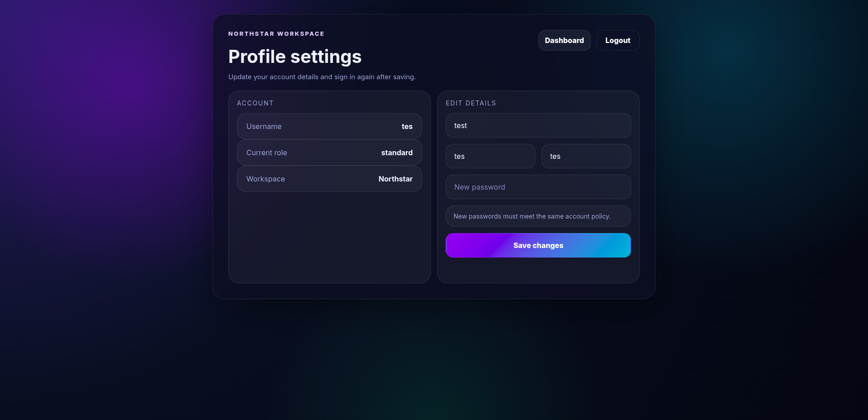Image resolution: width=868 pixels, height=420 pixels.
Task: Click the ACCOUNT section label
Action: click(255, 103)
